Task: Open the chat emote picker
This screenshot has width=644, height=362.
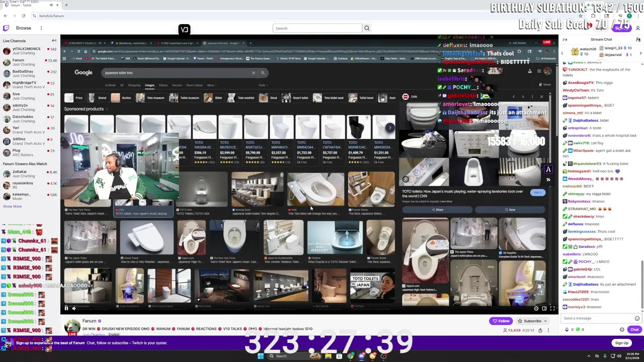Action: click(x=637, y=318)
